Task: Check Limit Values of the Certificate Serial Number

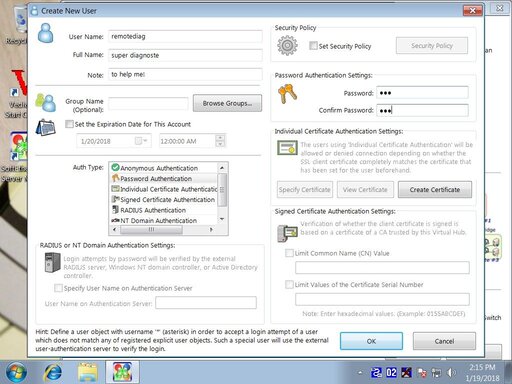Action: (x=289, y=284)
